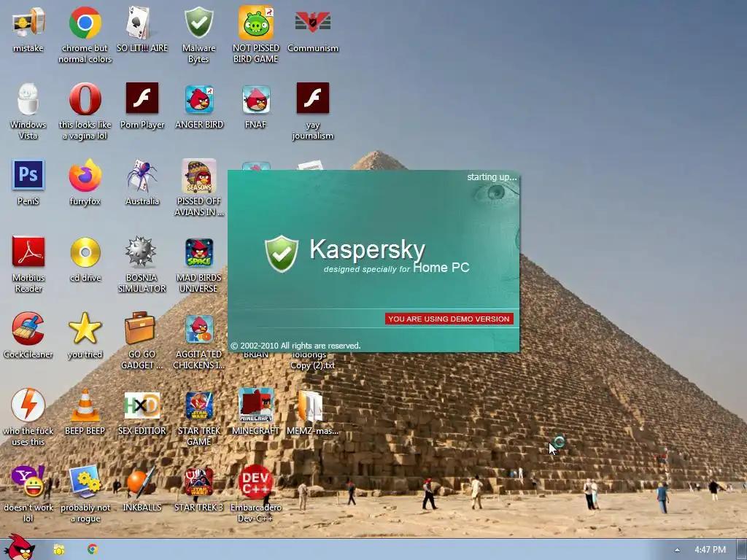Select the furryfox Firefox icon
Image resolution: width=747 pixels, height=560 pixels.
tap(85, 175)
